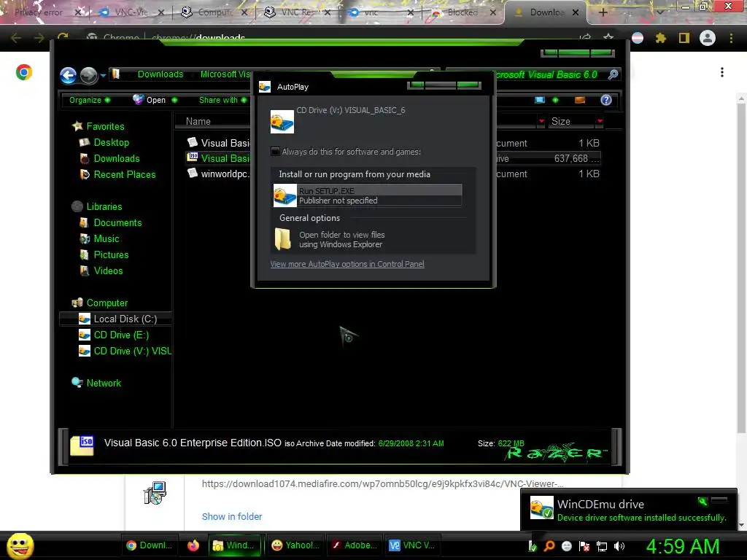Open View more AutoPlay options link
The image size is (747, 560).
click(347, 264)
